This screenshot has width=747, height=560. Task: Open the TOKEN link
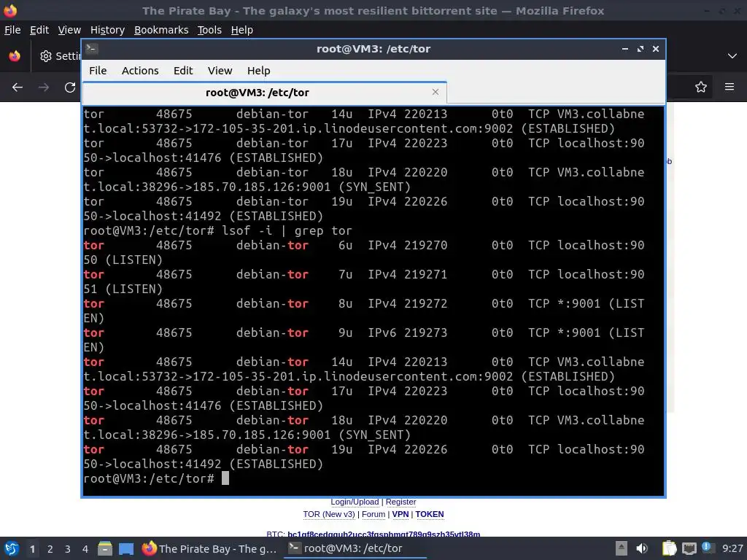tap(429, 514)
